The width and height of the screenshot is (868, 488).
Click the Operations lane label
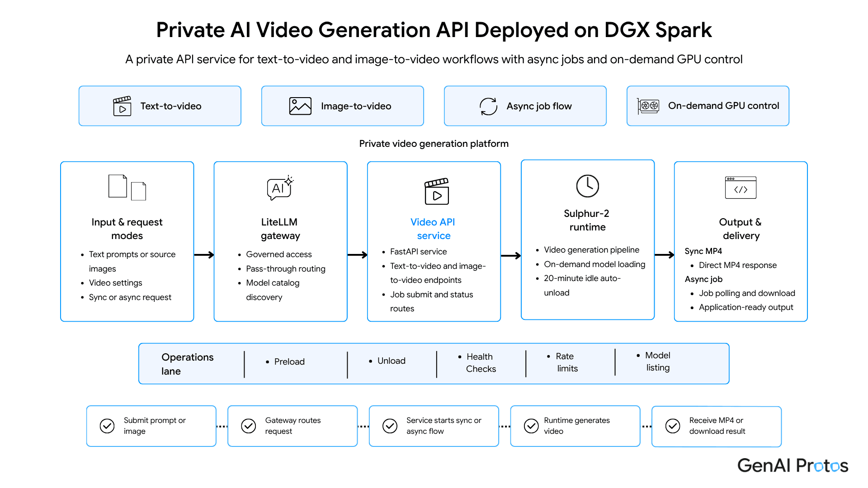tap(188, 364)
